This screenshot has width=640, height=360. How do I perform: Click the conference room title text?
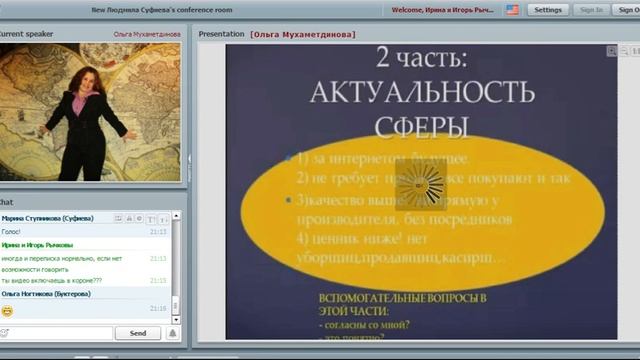tap(162, 10)
